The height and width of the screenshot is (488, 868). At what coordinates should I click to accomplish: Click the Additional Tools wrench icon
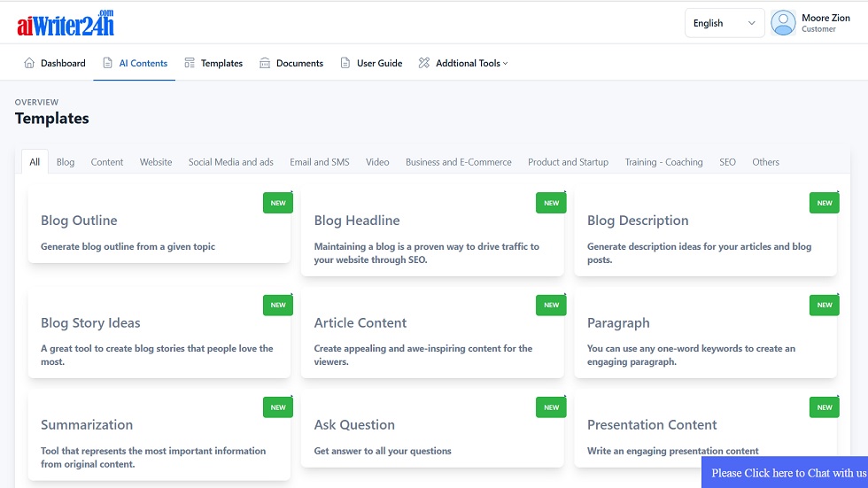pyautogui.click(x=424, y=63)
